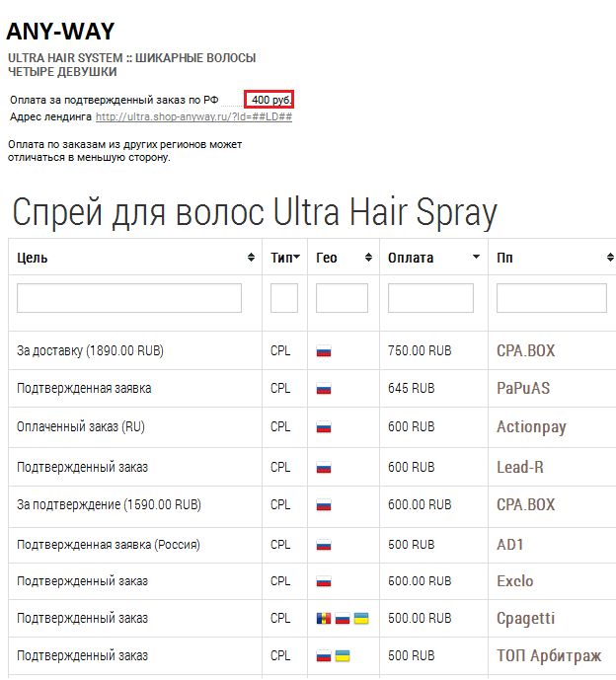This screenshot has height=680, width=616.
Task: Click Russian flag in Exclo row
Action: tap(324, 581)
